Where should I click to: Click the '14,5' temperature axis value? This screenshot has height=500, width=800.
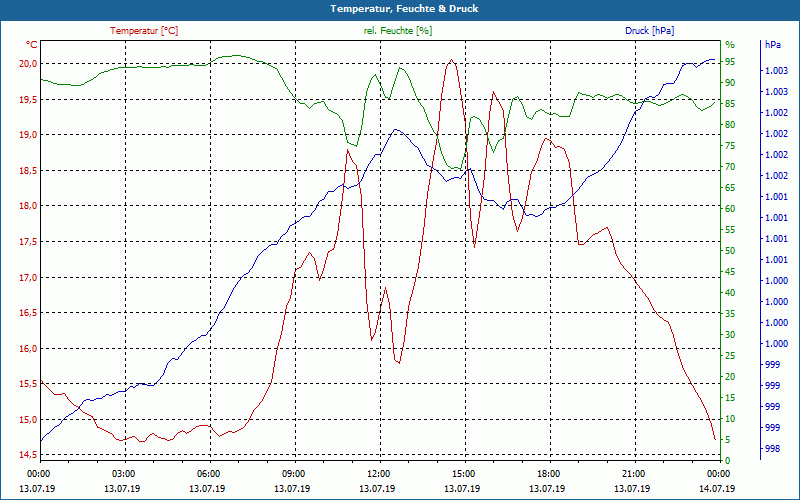[x=29, y=455]
